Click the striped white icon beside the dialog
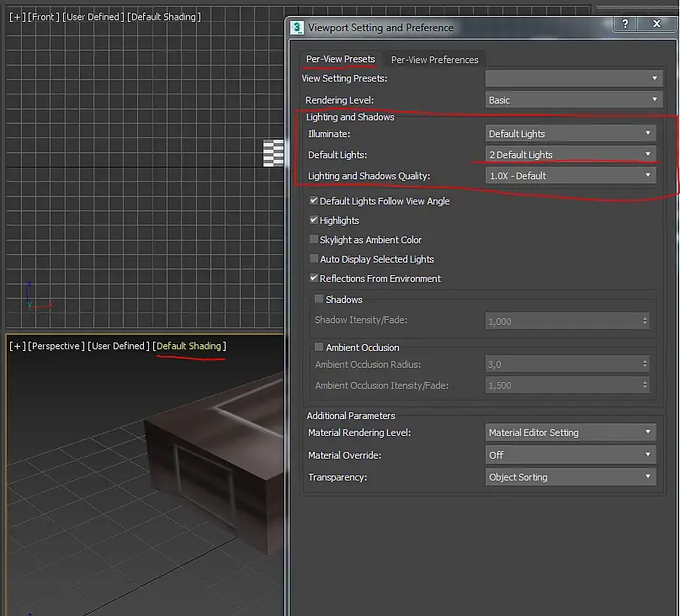The image size is (680, 616). pos(274,153)
